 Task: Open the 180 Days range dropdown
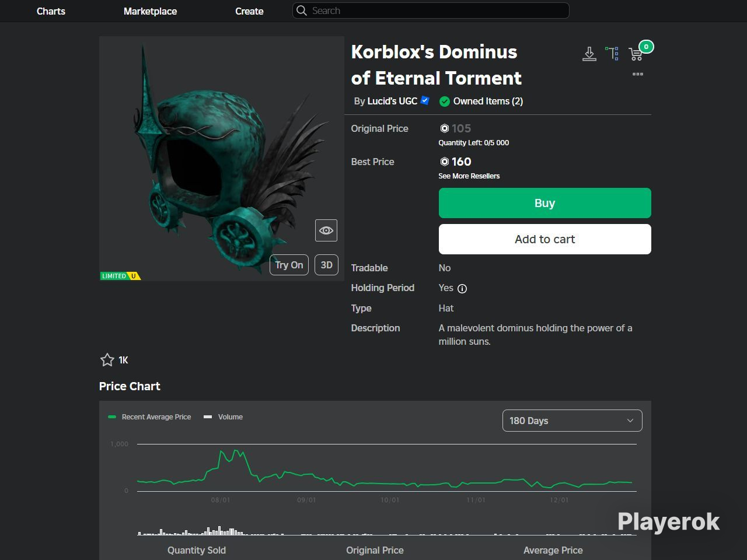(572, 421)
